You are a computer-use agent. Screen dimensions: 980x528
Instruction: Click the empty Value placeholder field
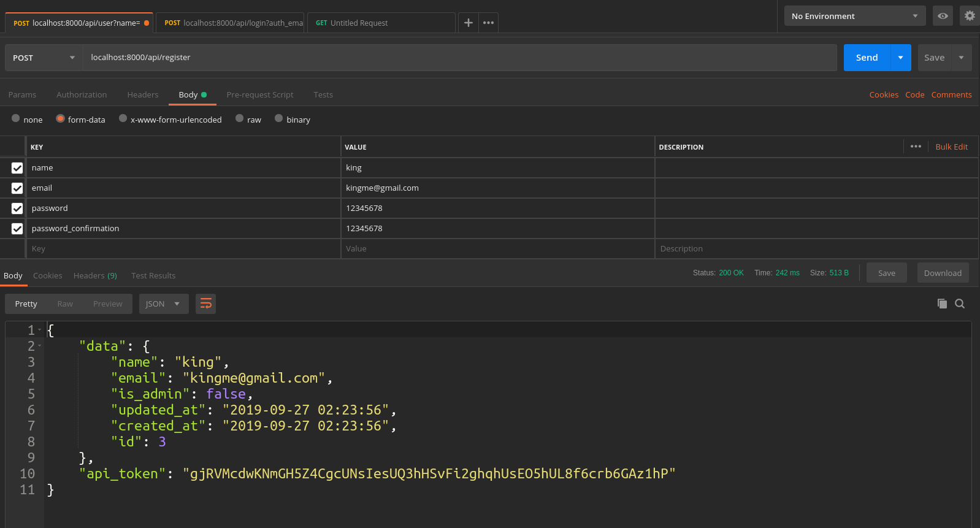[x=498, y=249]
